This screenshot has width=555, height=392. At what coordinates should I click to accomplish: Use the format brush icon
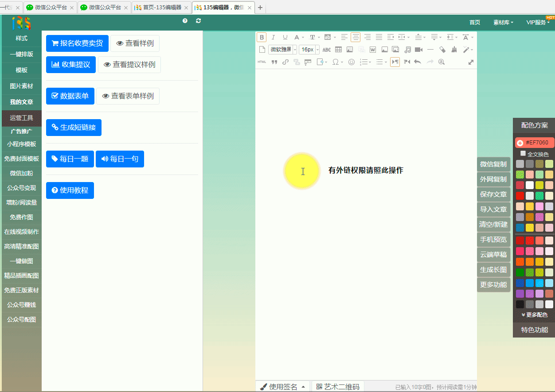453,50
